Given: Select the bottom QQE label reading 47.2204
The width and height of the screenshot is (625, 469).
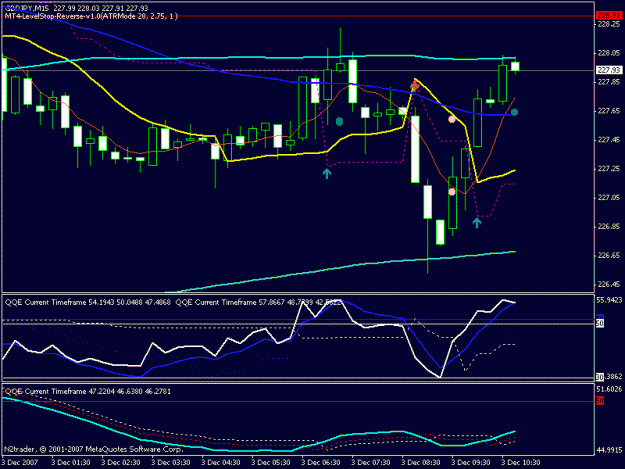Looking at the screenshot, I should point(88,391).
